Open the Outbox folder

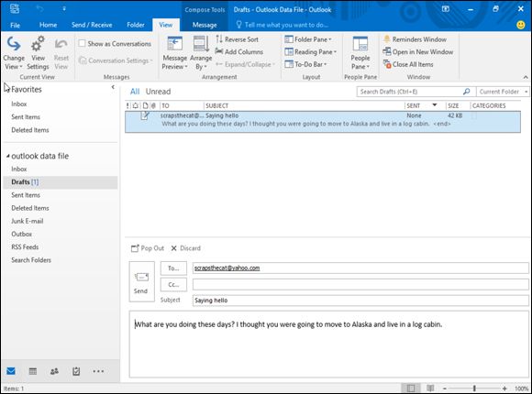(x=22, y=234)
